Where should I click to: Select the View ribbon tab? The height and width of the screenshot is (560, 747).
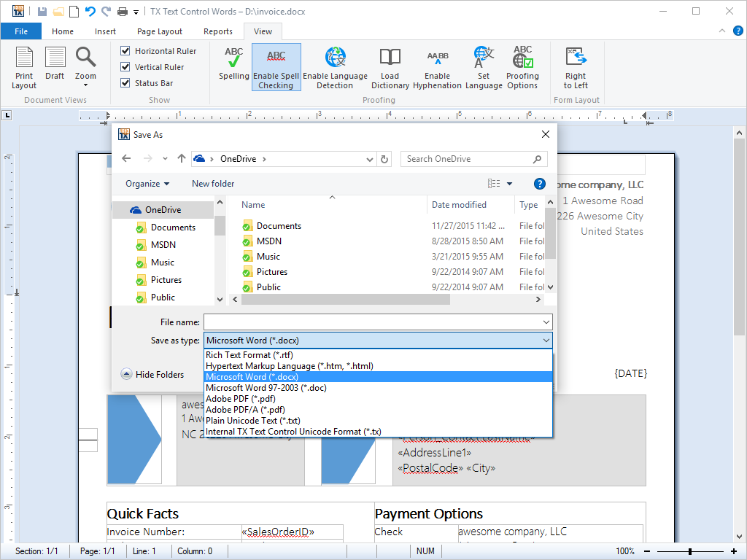263,31
